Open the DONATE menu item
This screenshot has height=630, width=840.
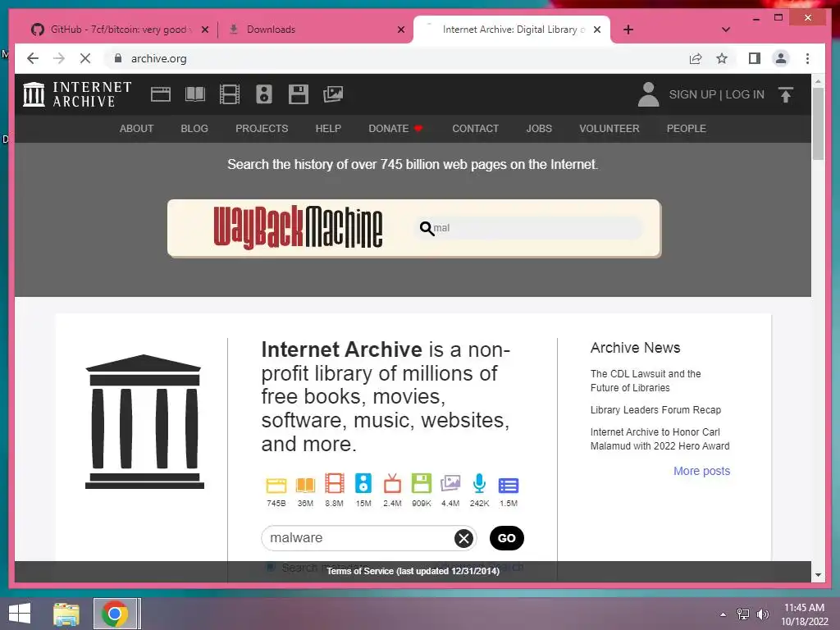(x=396, y=129)
